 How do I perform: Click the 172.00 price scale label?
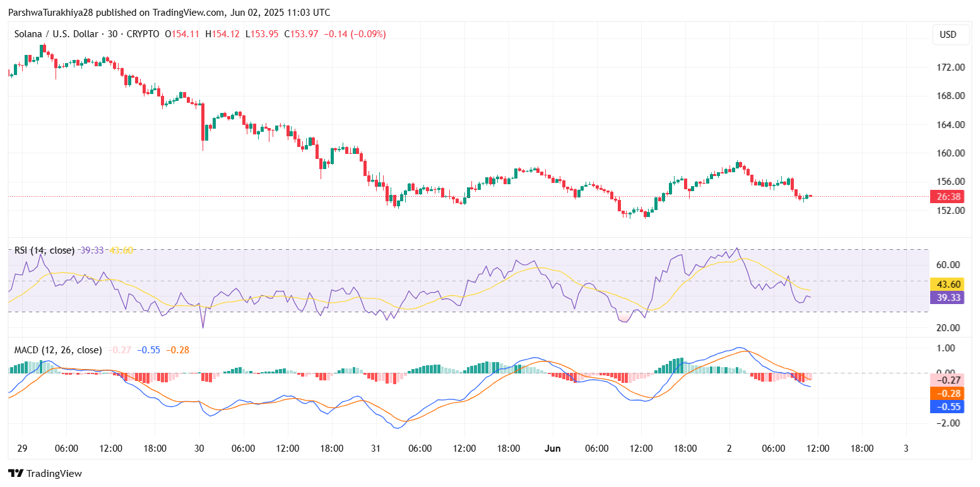[x=950, y=67]
